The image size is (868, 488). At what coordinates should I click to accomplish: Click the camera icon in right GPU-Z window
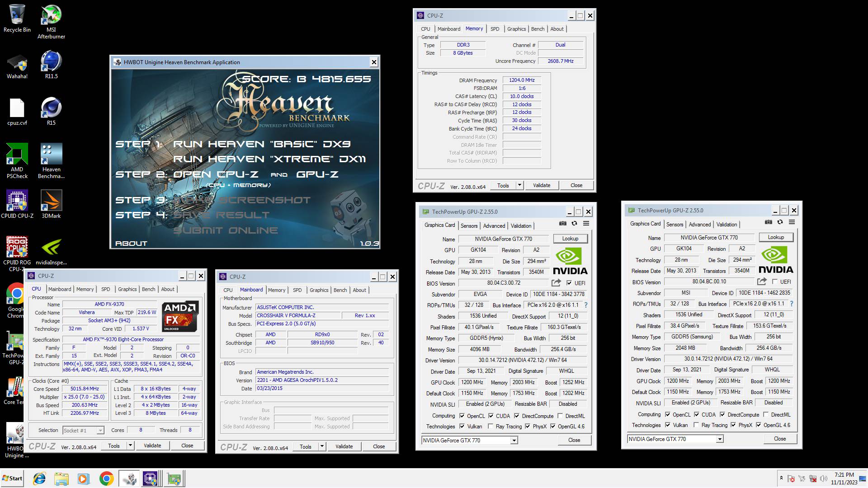[x=768, y=222]
